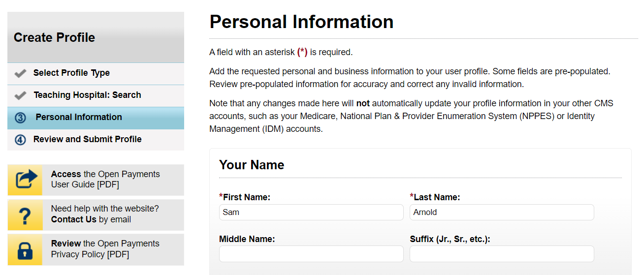Image resolution: width=644 pixels, height=275 pixels.
Task: Click the Last Name field containing Arnold
Action: pos(501,213)
